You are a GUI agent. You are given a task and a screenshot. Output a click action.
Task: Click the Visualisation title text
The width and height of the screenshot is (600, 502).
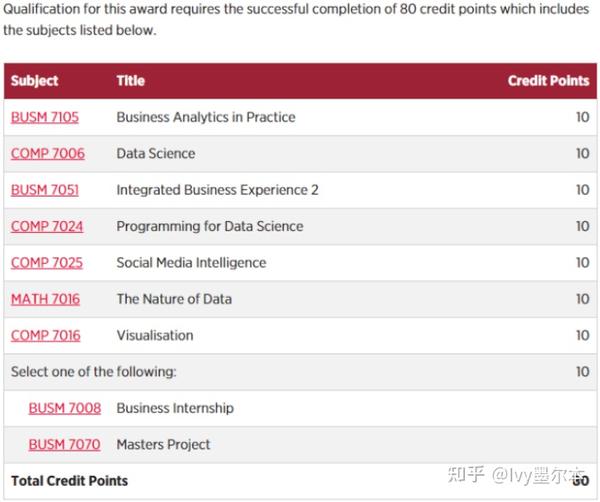point(155,335)
